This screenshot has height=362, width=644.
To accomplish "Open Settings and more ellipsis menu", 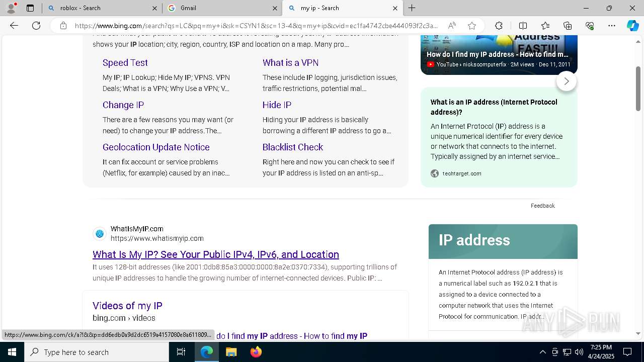I will [x=612, y=26].
